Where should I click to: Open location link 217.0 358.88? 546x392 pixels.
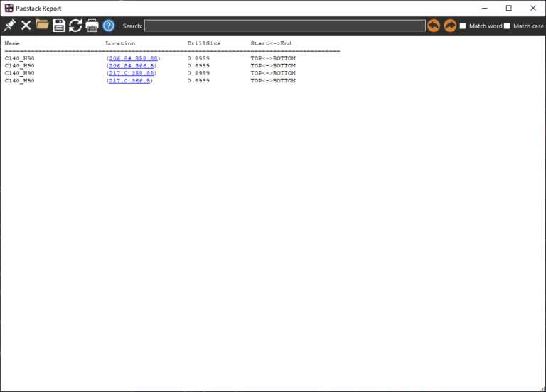pos(131,73)
